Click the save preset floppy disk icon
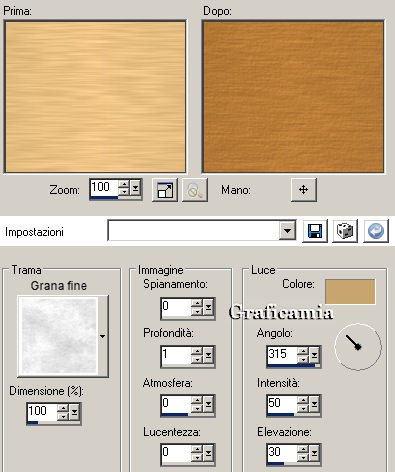The image size is (395, 472). coord(315,231)
